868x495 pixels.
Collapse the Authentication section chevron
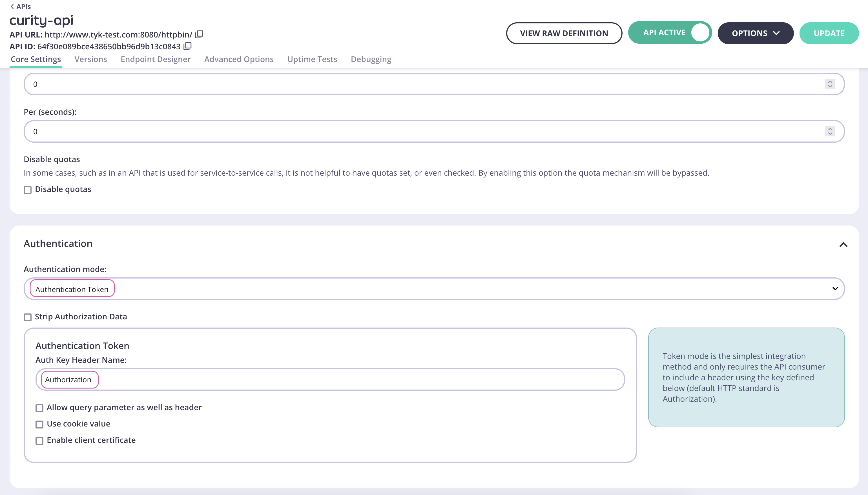(x=843, y=244)
